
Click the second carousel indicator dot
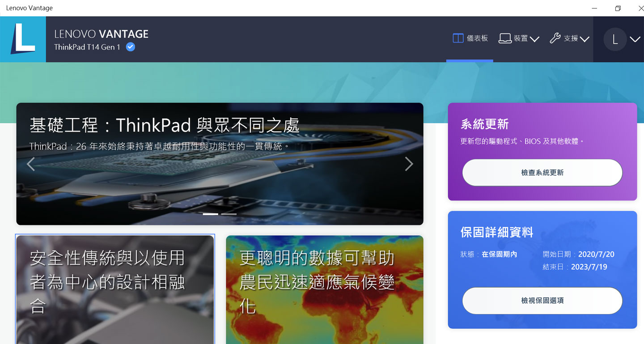pyautogui.click(x=229, y=214)
